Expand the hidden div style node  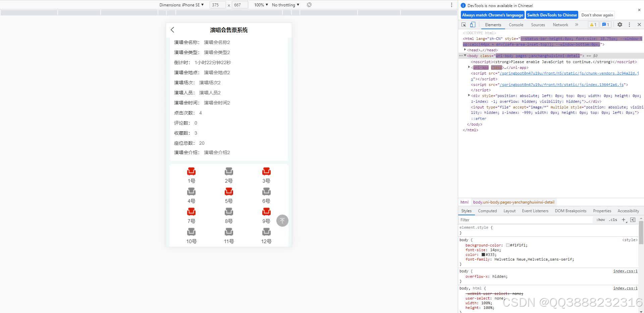point(469,95)
